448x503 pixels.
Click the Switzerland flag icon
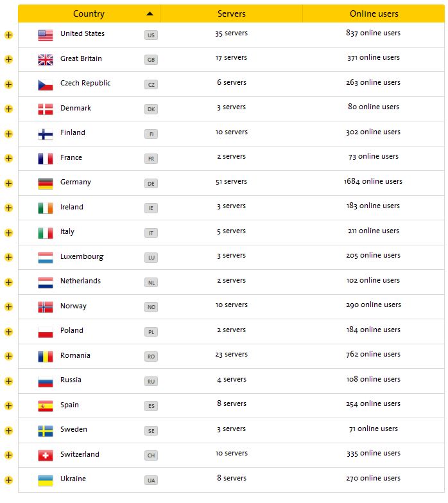tap(45, 455)
